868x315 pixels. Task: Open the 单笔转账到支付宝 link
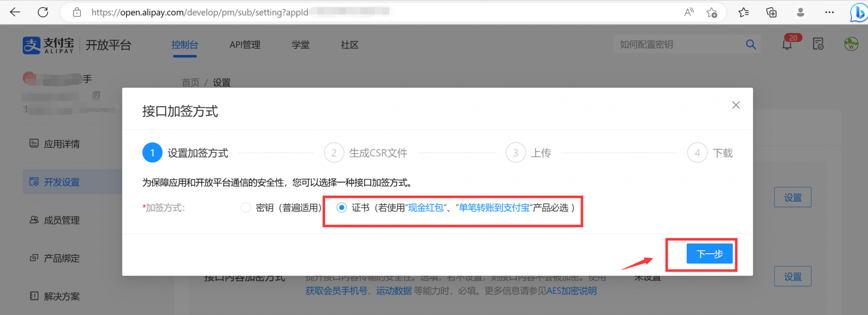(494, 208)
